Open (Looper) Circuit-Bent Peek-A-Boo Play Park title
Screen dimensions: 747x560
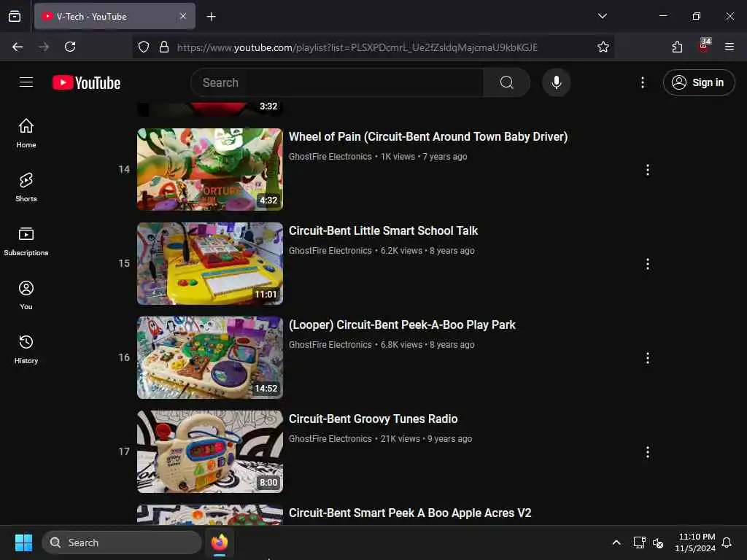(402, 324)
